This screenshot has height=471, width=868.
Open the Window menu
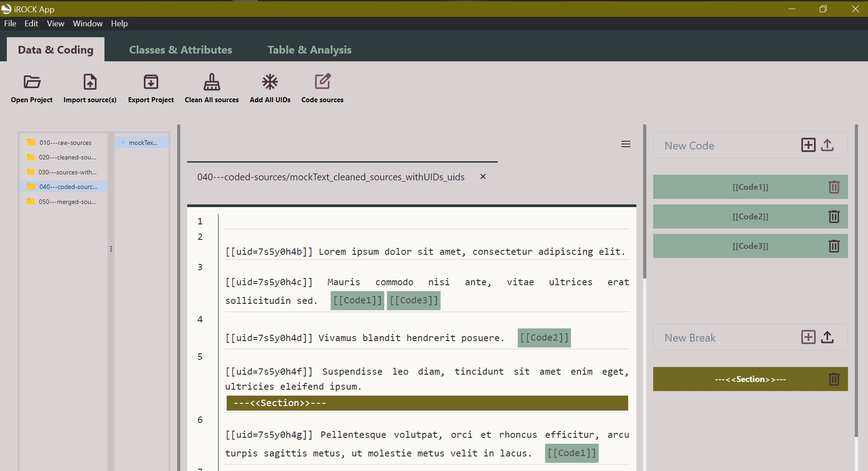88,24
